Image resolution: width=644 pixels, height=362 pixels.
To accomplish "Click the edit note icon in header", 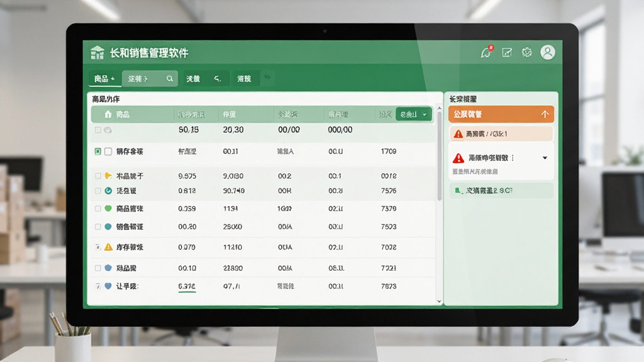I will [507, 52].
